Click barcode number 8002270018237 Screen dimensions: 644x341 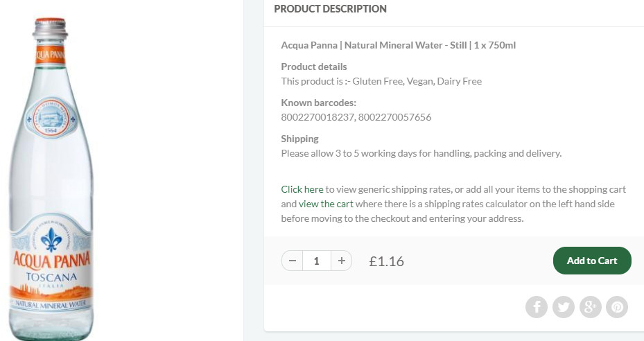(x=317, y=117)
